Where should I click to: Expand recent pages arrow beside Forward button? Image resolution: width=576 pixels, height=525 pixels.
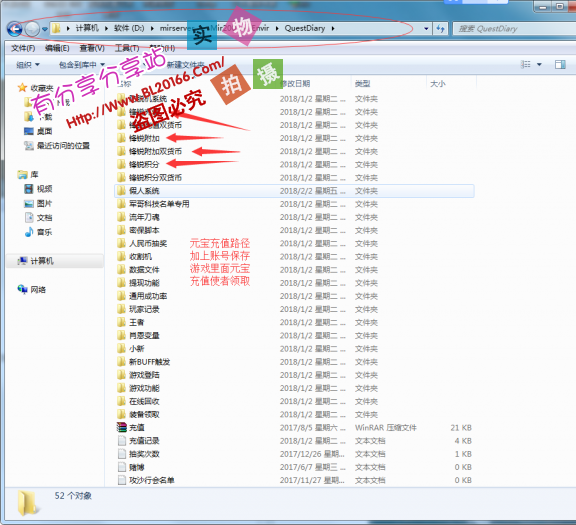pos(45,29)
